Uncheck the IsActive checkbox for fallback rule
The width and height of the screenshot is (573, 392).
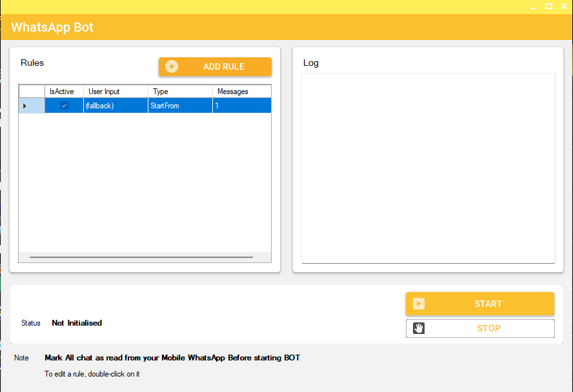[64, 106]
